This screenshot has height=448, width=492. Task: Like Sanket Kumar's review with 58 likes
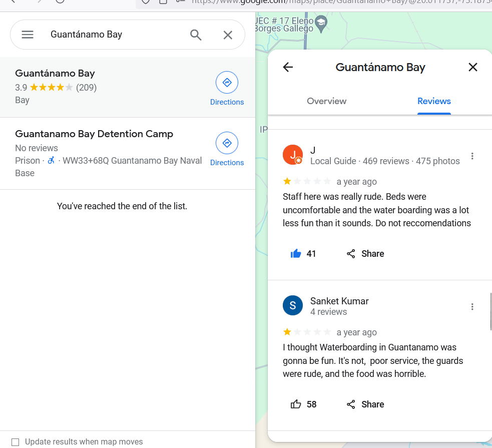click(x=296, y=404)
